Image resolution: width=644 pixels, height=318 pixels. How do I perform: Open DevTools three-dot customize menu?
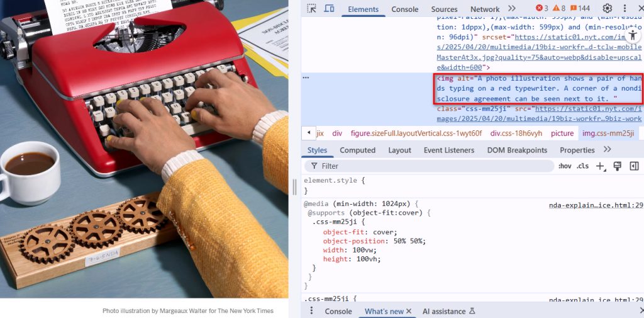pyautogui.click(x=625, y=9)
